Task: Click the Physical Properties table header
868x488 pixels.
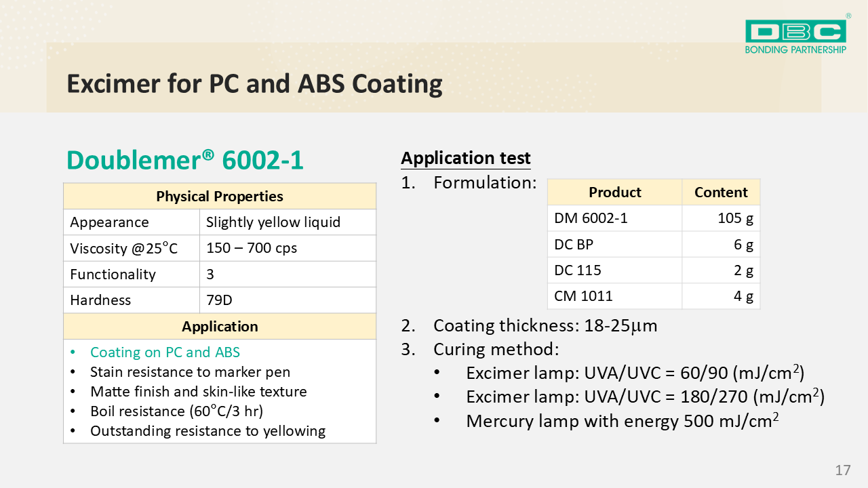Action: pos(220,197)
